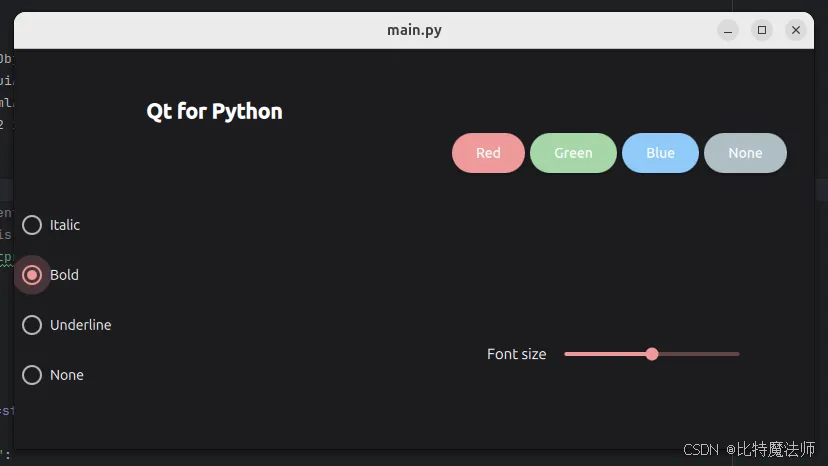Click the unfilled right end of slider track
828x466 pixels.
(x=729, y=354)
